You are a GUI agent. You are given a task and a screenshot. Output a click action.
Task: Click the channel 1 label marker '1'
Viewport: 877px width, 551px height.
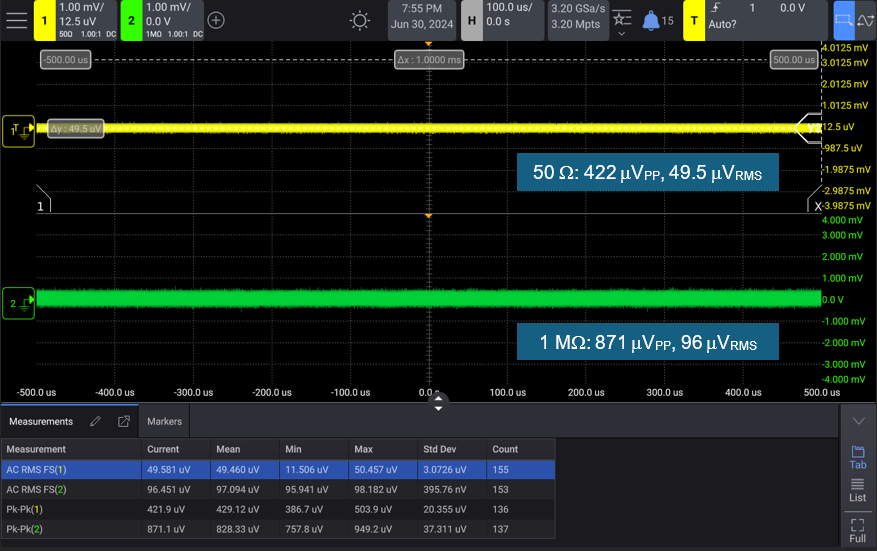click(43, 200)
